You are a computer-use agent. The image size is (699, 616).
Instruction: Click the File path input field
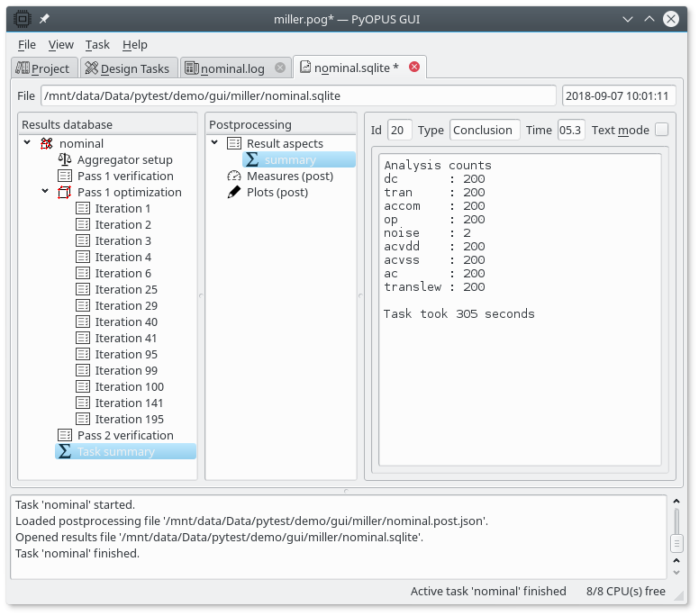pyautogui.click(x=297, y=95)
